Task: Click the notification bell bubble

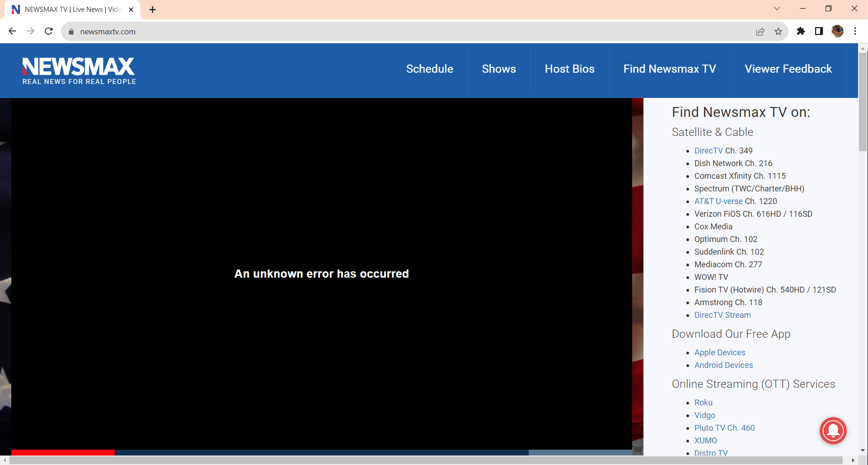Action: pyautogui.click(x=833, y=431)
